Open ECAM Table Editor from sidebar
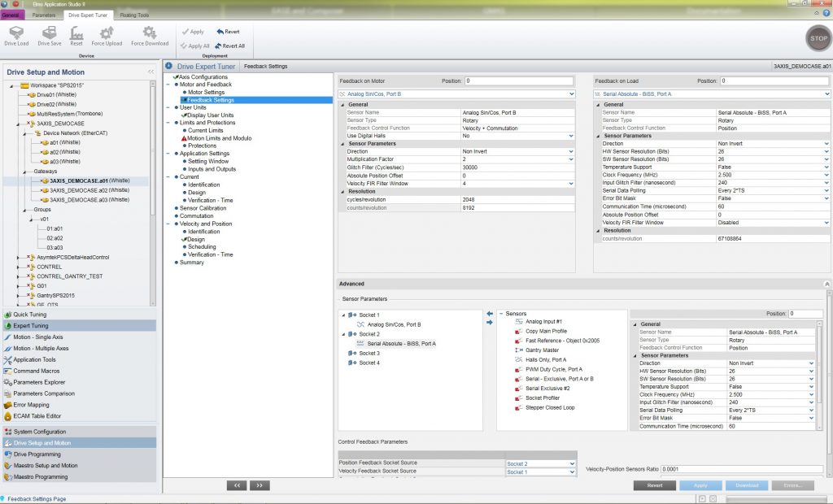Viewport: 833px width, 504px height. point(39,415)
